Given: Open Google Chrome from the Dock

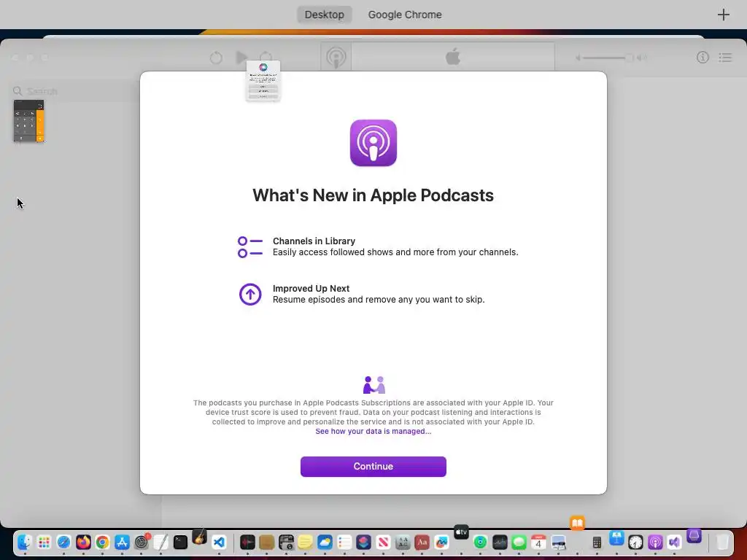Looking at the screenshot, I should tap(102, 542).
